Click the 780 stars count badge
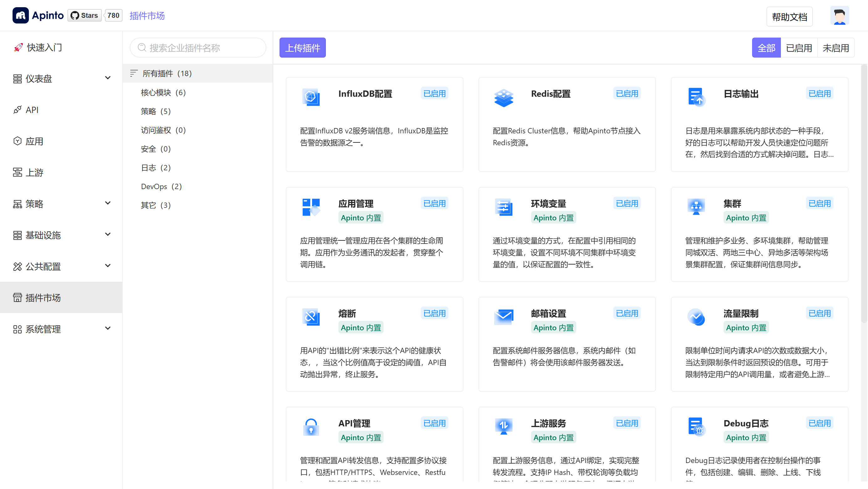Screen dimensions: 868x489 113,15
